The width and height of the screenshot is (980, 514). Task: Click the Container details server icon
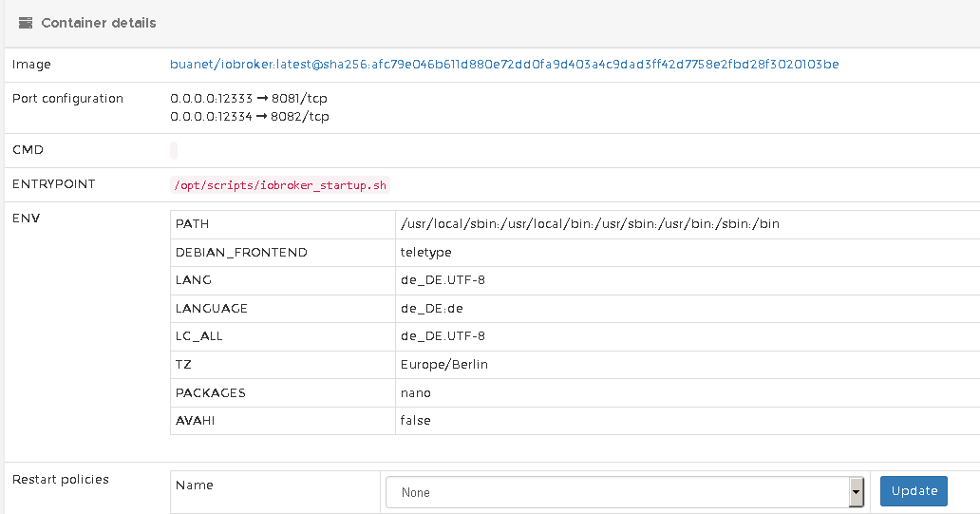[x=26, y=23]
